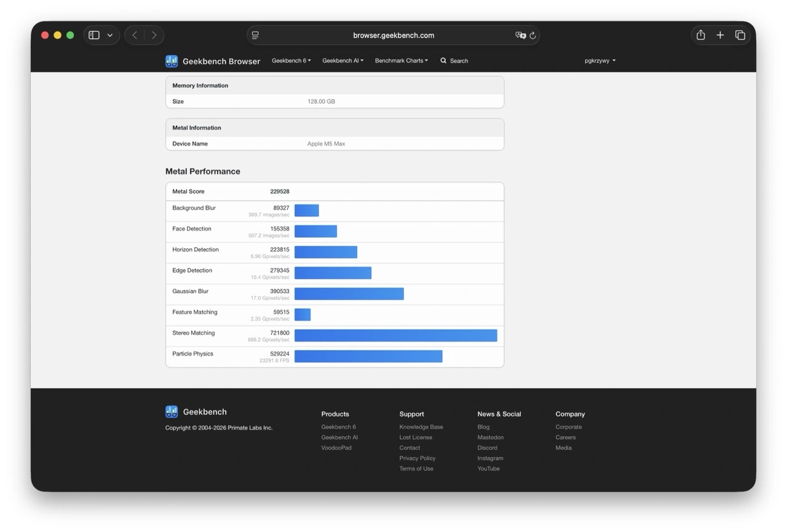
Task: Click the page reload icon
Action: (533, 36)
